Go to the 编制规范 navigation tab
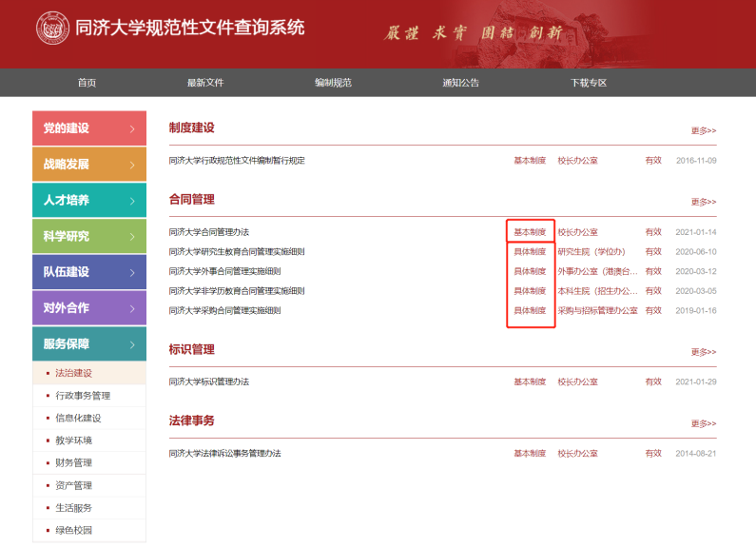Screen dimensions: 756x548 pos(333,83)
